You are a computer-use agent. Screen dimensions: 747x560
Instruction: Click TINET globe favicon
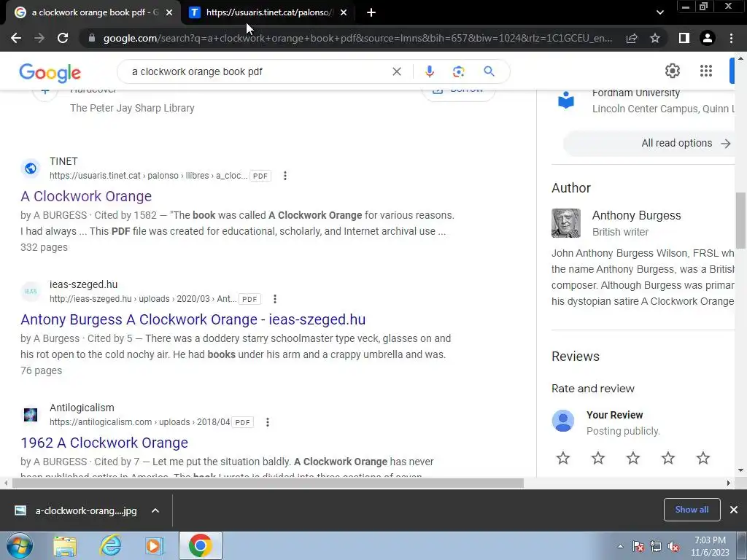coord(31,168)
